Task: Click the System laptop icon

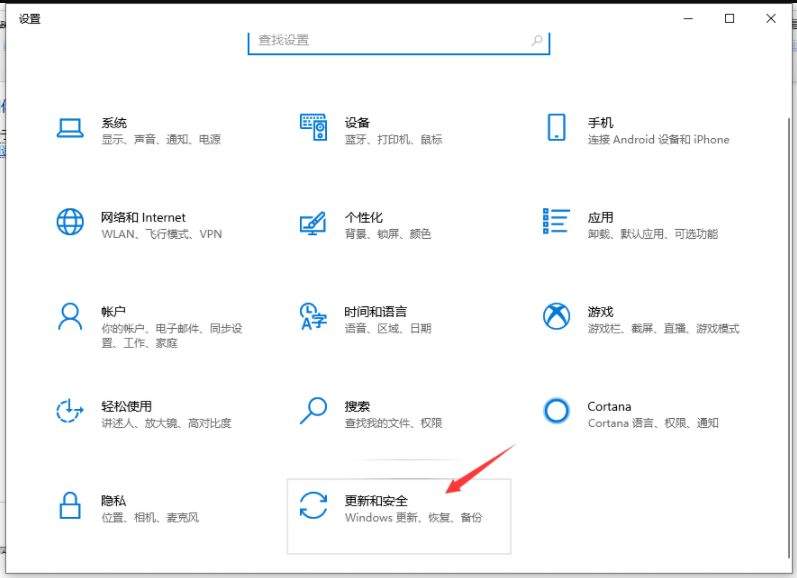Action: (70, 128)
